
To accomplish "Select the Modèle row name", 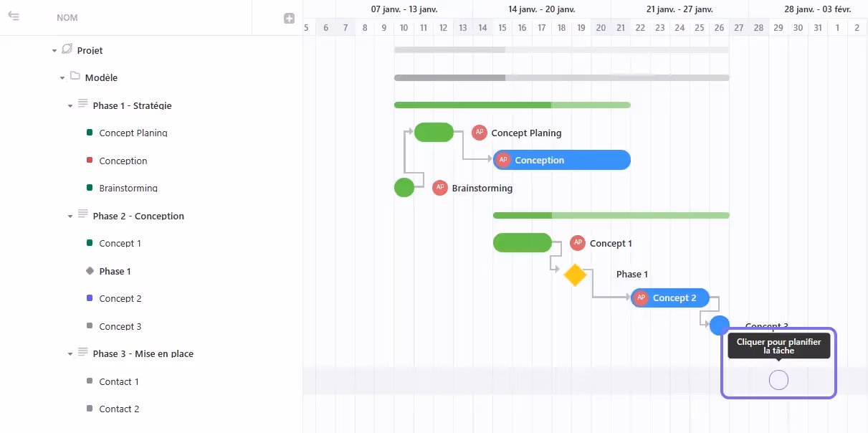I will [101, 78].
